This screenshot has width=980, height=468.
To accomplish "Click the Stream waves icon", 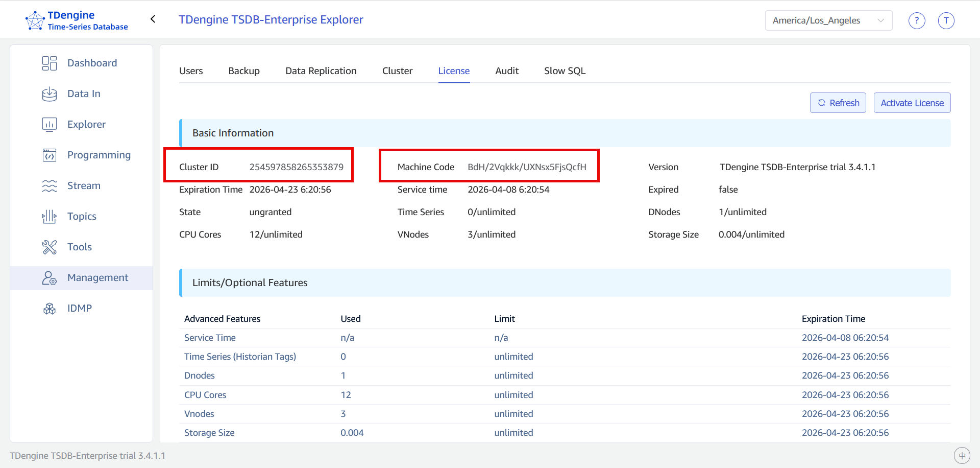I will tap(49, 186).
